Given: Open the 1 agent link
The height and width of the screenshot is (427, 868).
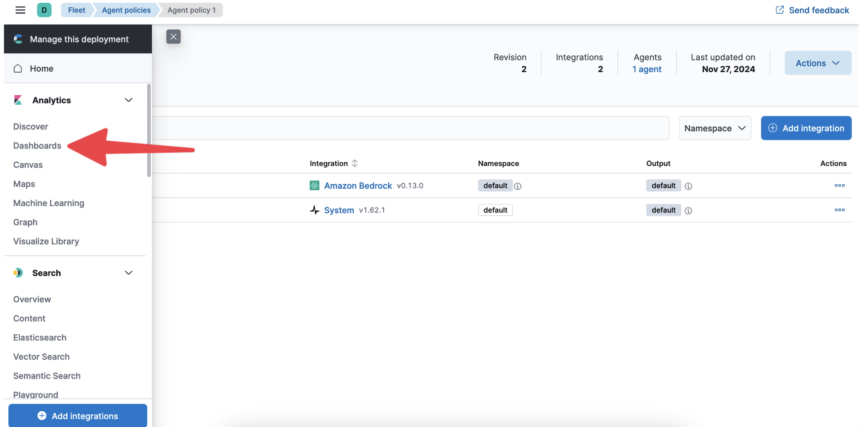Looking at the screenshot, I should [x=647, y=69].
